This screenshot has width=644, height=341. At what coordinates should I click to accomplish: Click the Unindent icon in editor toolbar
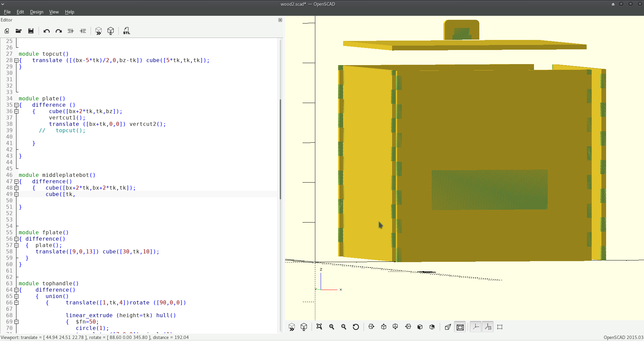point(70,31)
